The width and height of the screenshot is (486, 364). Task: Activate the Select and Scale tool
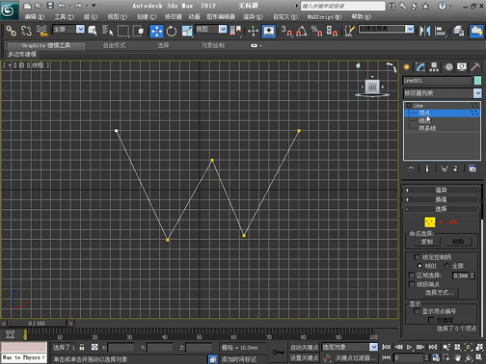187,31
